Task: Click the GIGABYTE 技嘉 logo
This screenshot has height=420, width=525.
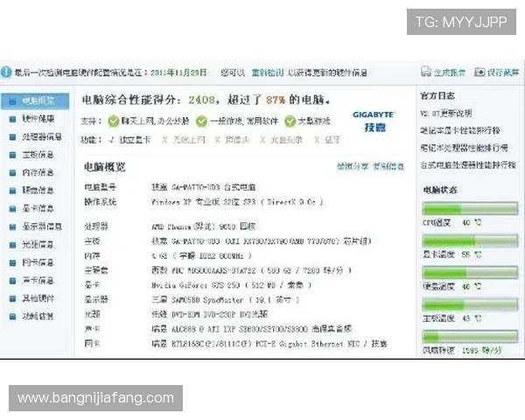Action: point(374,122)
